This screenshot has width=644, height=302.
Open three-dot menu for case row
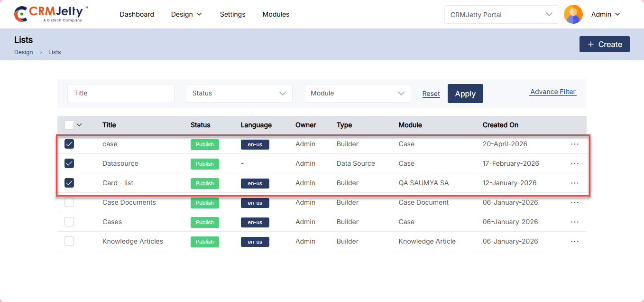(x=574, y=144)
